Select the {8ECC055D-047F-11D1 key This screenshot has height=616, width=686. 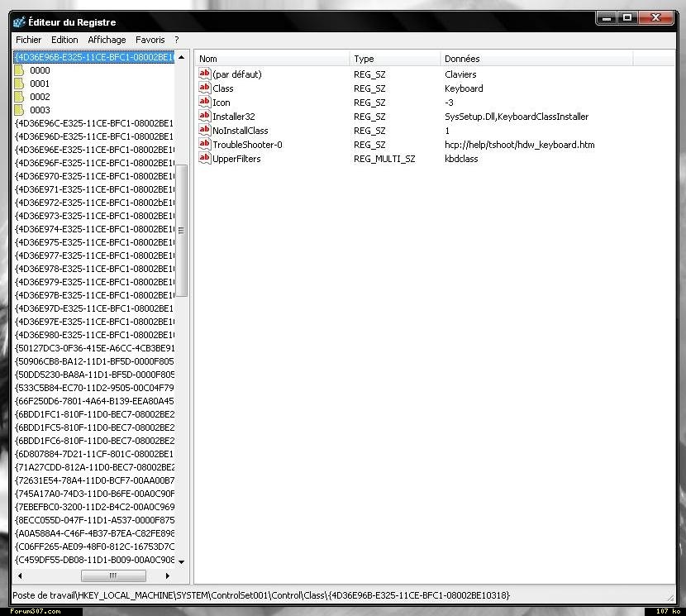click(x=94, y=520)
